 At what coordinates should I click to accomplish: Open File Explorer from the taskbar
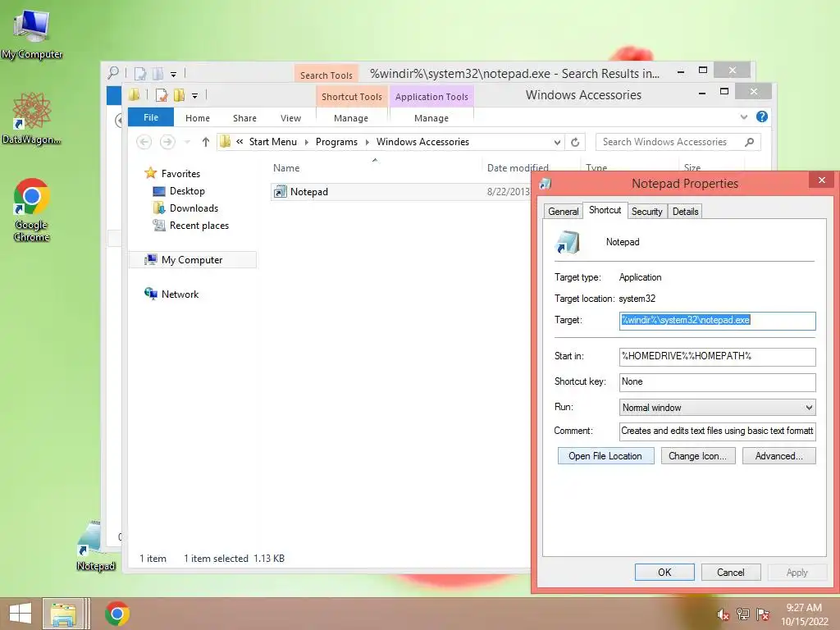click(x=63, y=614)
